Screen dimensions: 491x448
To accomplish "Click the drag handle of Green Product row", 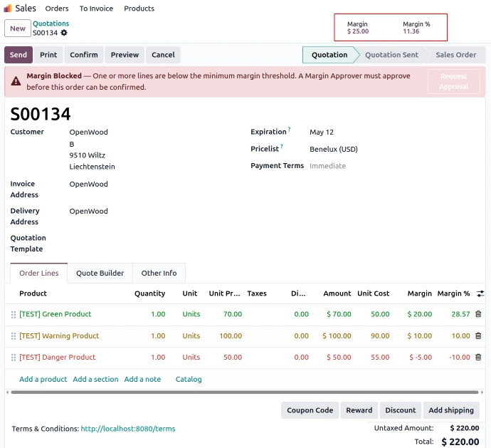I will [x=14, y=315].
